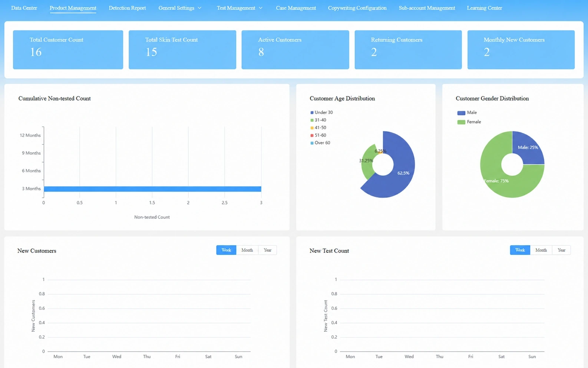Open Case Management
This screenshot has height=368, width=588.
click(296, 8)
